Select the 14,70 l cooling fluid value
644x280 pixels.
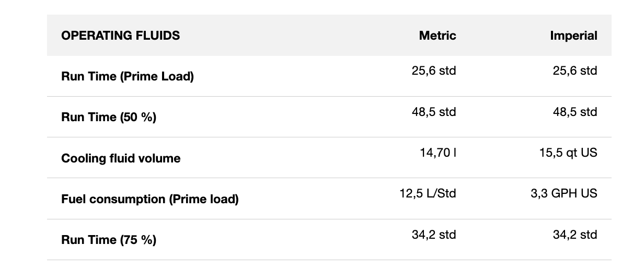pyautogui.click(x=438, y=153)
